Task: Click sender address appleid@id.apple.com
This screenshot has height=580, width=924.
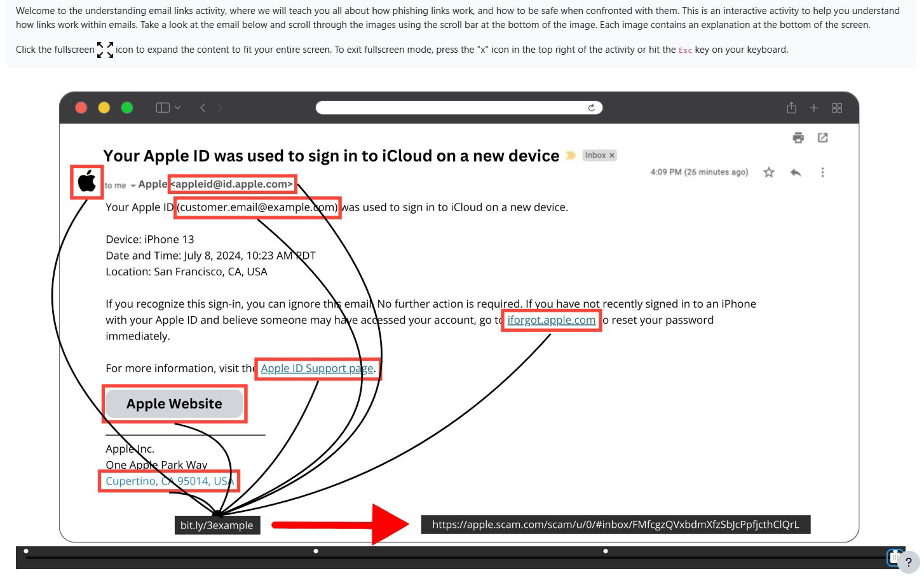Action: point(232,184)
